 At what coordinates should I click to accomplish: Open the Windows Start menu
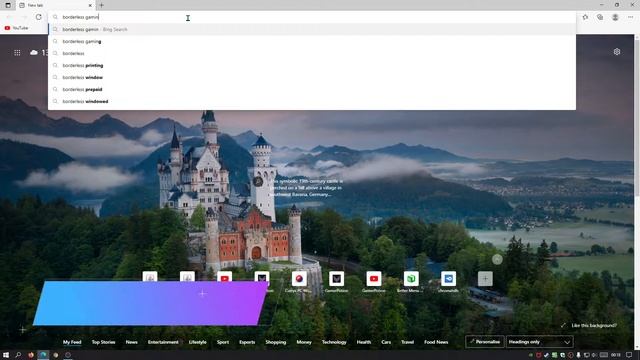6,355
